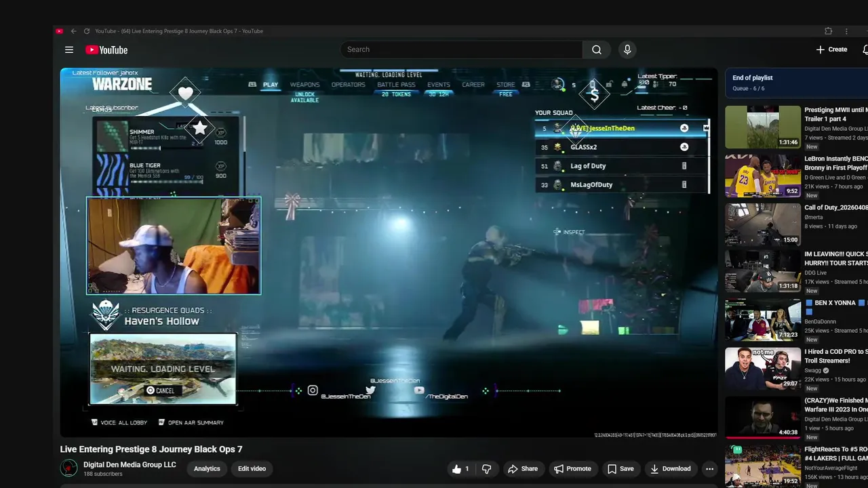Open the Swagg video thumbnail, 29:07
The height and width of the screenshot is (488, 868).
click(x=763, y=369)
